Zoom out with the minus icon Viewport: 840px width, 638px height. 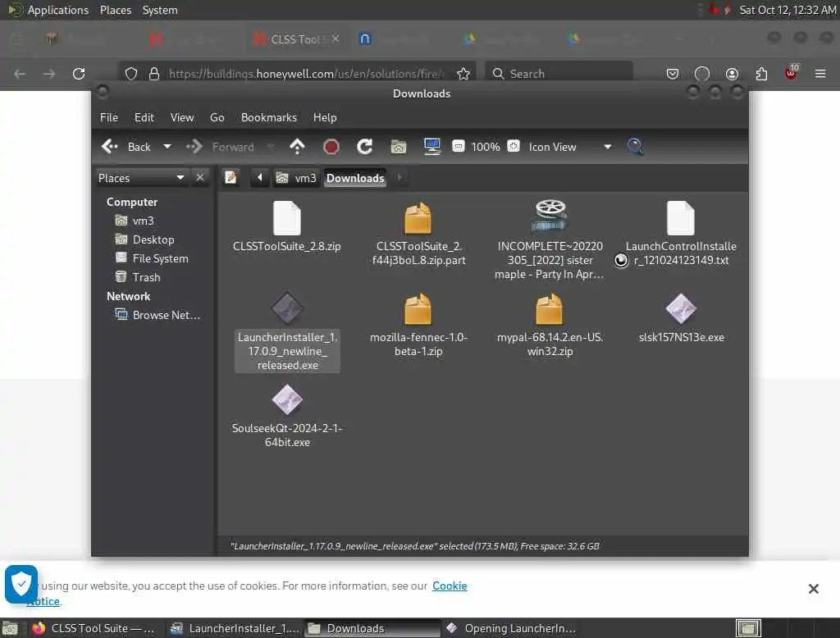coord(458,146)
